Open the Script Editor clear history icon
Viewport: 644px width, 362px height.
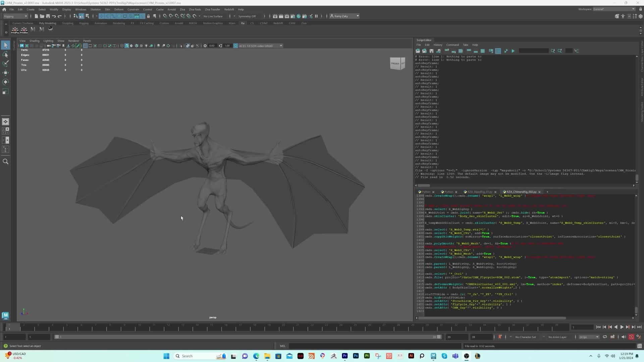(447, 51)
